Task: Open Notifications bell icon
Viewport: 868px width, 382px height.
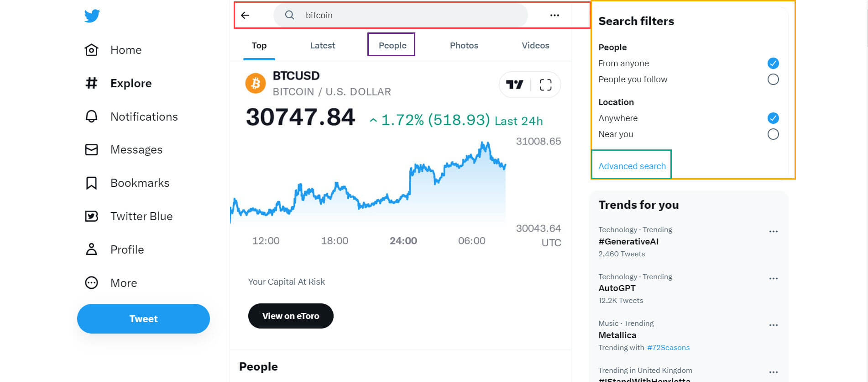Action: point(91,117)
